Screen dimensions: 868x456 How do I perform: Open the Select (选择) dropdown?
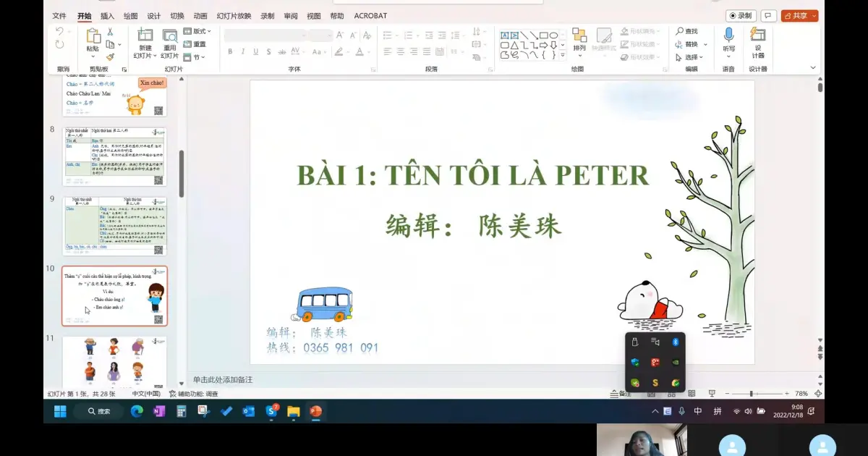click(x=690, y=57)
